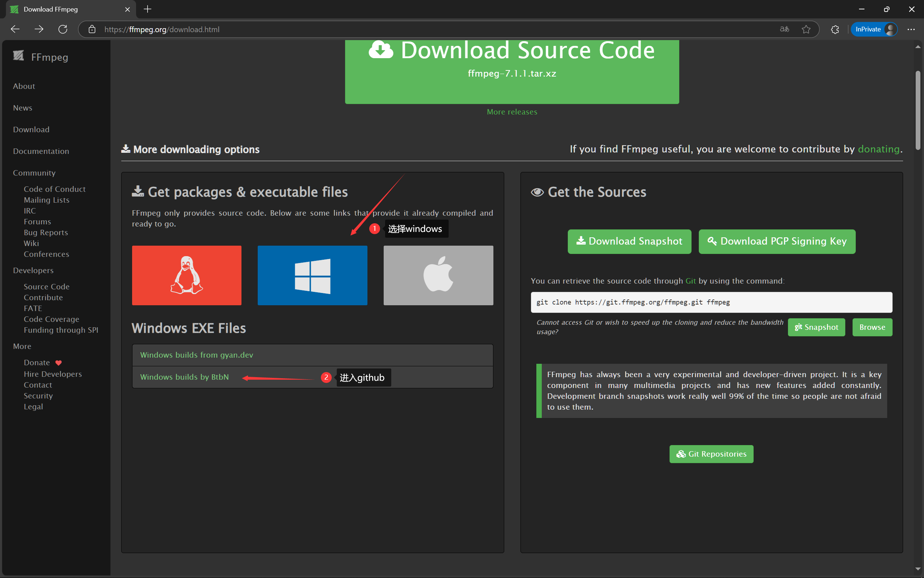
Task: Open Funding through SPI sidebar link
Action: click(x=61, y=330)
